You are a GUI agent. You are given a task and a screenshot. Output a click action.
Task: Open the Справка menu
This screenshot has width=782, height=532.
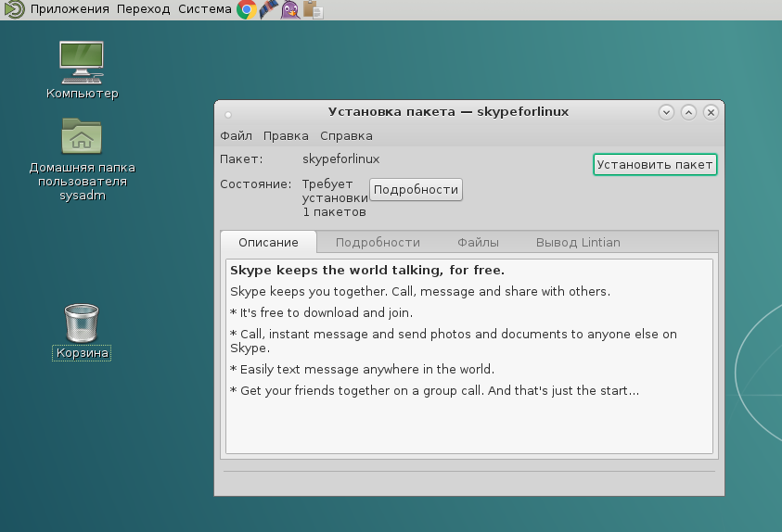coord(346,136)
